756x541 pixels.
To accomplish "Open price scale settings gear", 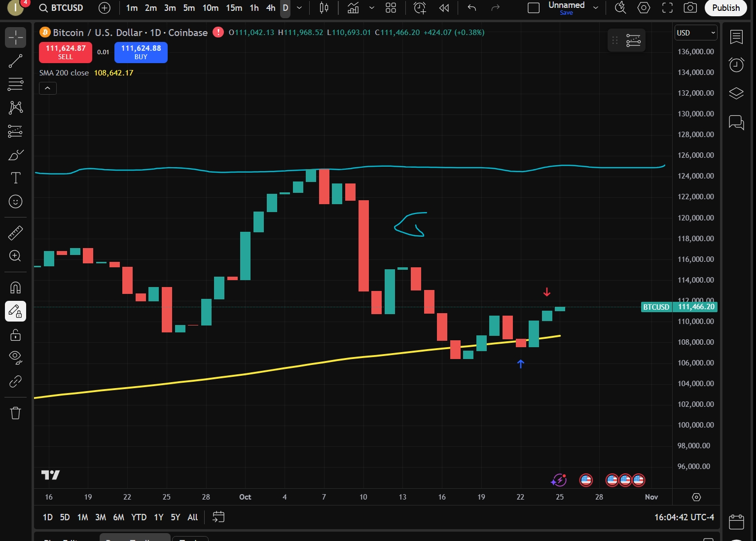I will (x=696, y=497).
